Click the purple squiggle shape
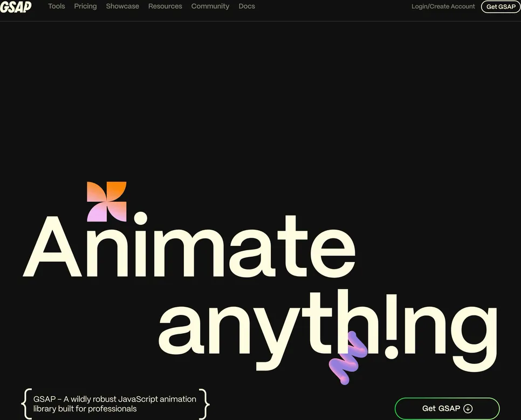 tap(348, 358)
